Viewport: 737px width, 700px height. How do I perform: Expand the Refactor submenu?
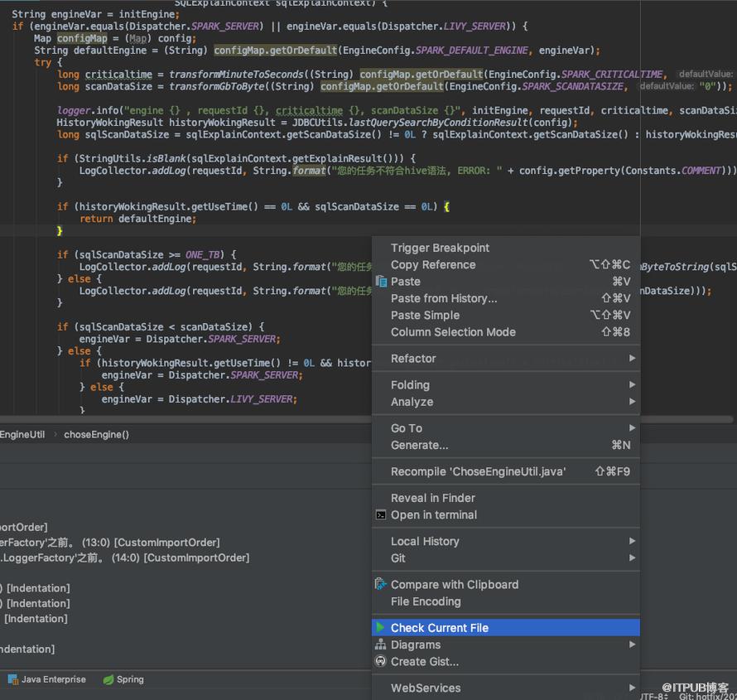413,359
